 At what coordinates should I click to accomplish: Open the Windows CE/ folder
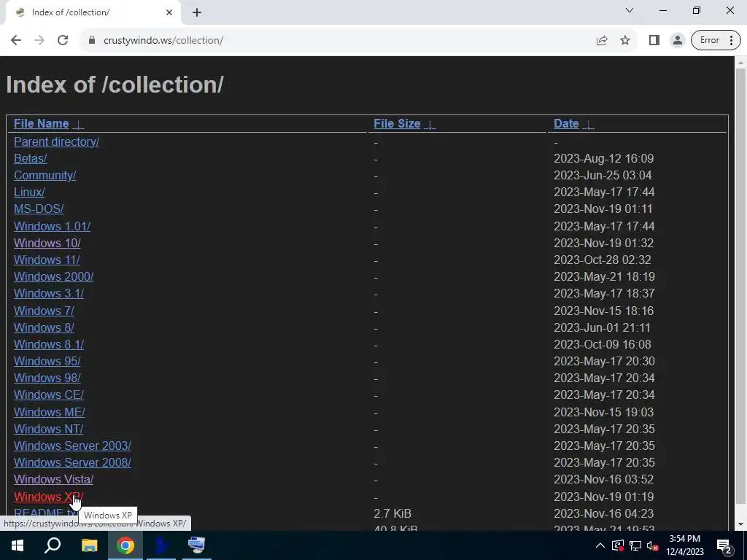(x=49, y=394)
